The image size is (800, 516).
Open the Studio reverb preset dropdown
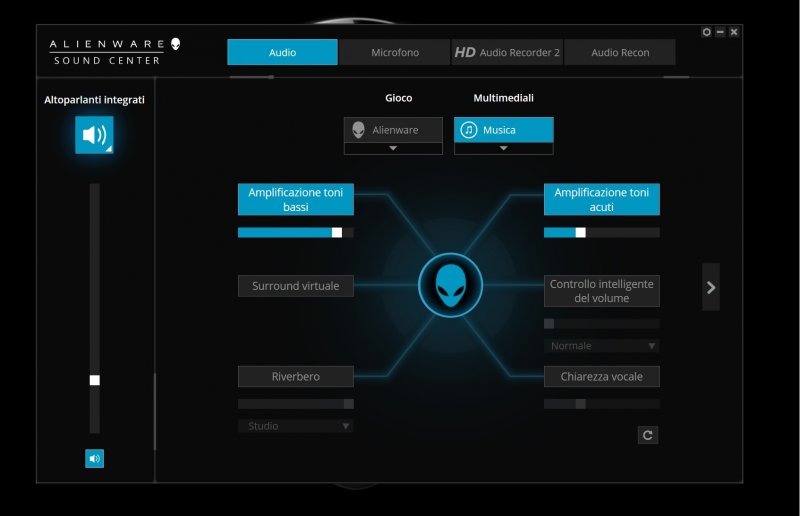pos(295,426)
